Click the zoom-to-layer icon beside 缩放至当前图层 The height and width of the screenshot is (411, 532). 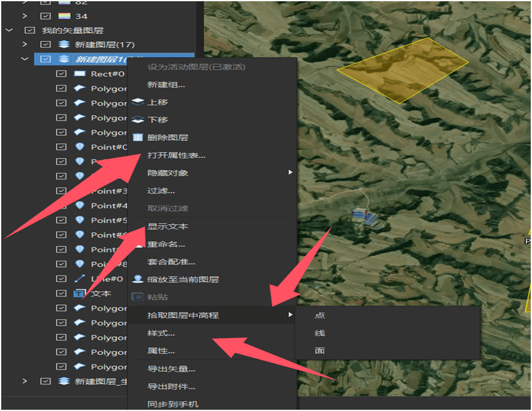[x=138, y=279]
